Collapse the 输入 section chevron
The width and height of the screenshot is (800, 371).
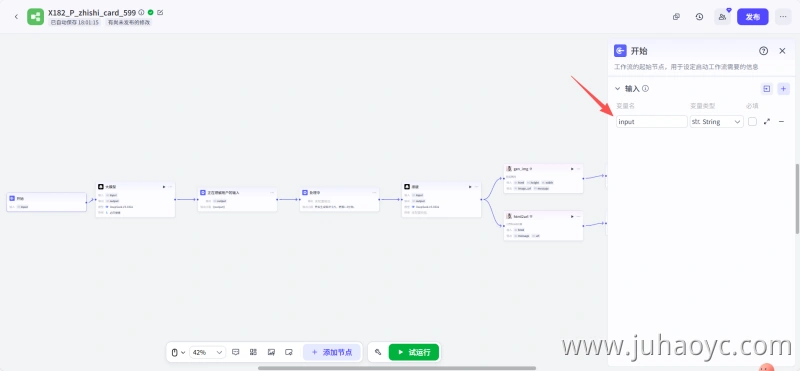[617, 89]
